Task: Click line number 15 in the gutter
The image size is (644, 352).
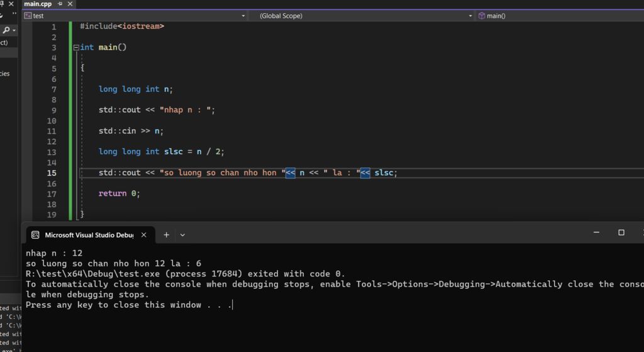Action: coord(52,173)
